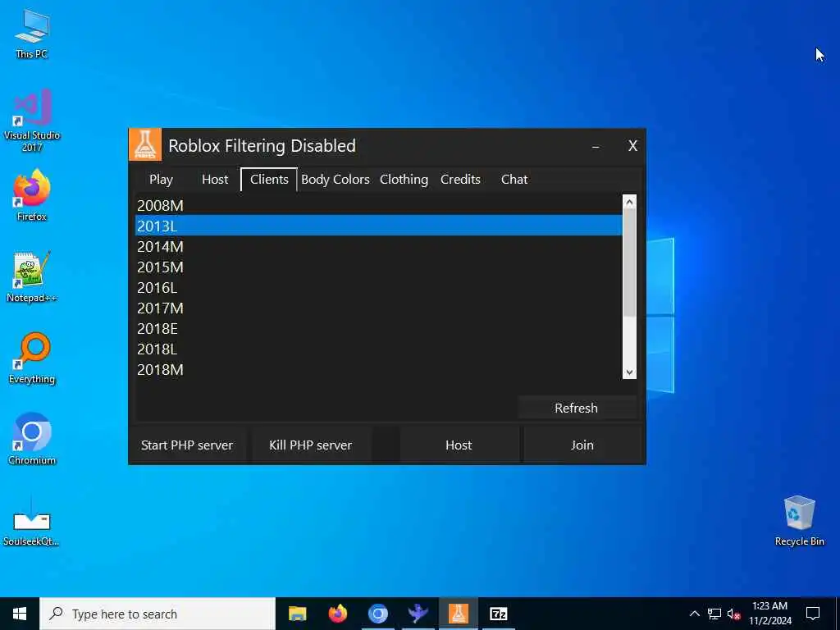Select the Recycle Bin icon
The image size is (840, 630).
point(799,520)
